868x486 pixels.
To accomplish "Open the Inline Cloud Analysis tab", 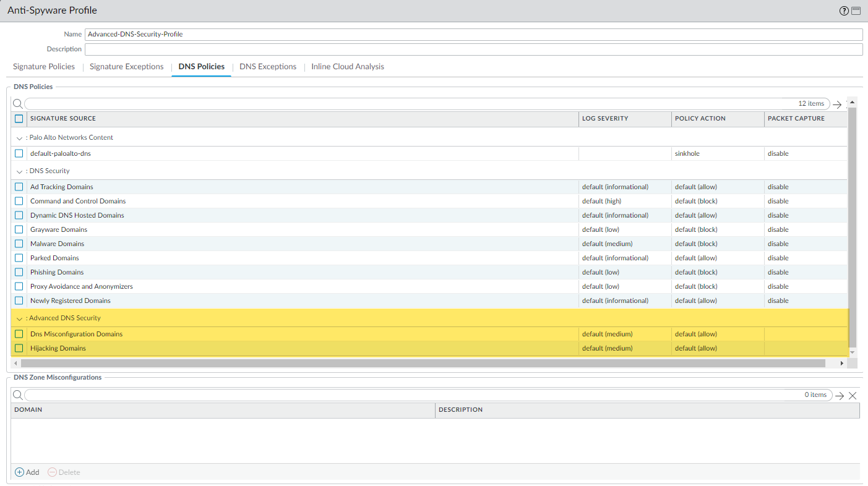I will pos(347,67).
